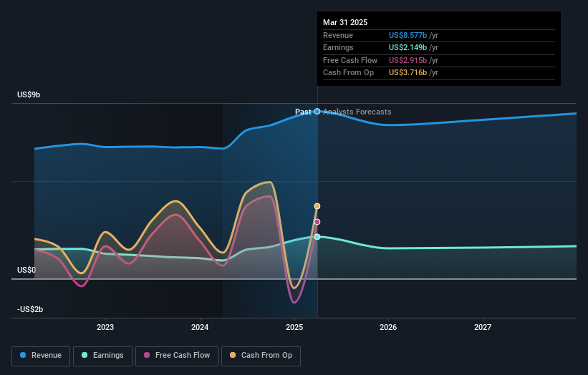Click the US$9b y-axis label

29,94
